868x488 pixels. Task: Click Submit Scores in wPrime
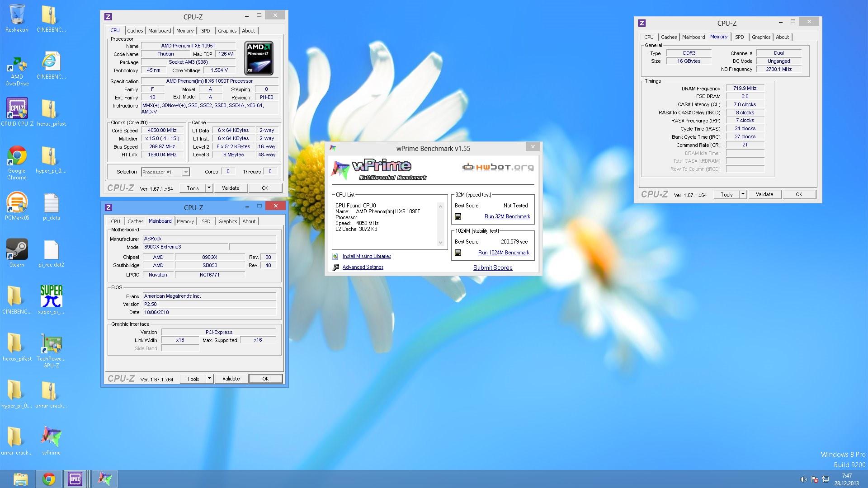(493, 267)
